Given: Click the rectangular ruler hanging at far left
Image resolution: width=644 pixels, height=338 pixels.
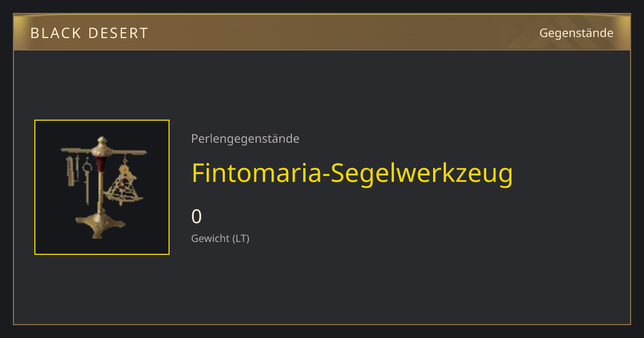Looking at the screenshot, I should click(71, 171).
